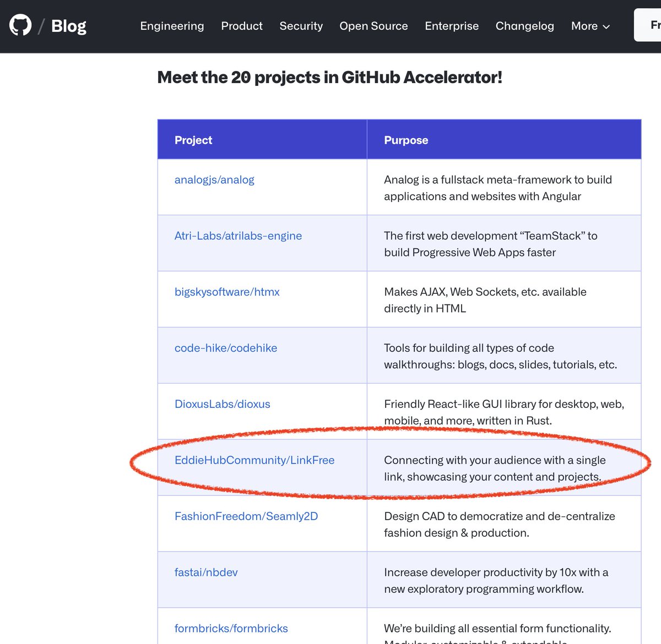The width and height of the screenshot is (661, 644).
Task: Open the analogjs/analog project link
Action: [214, 179]
